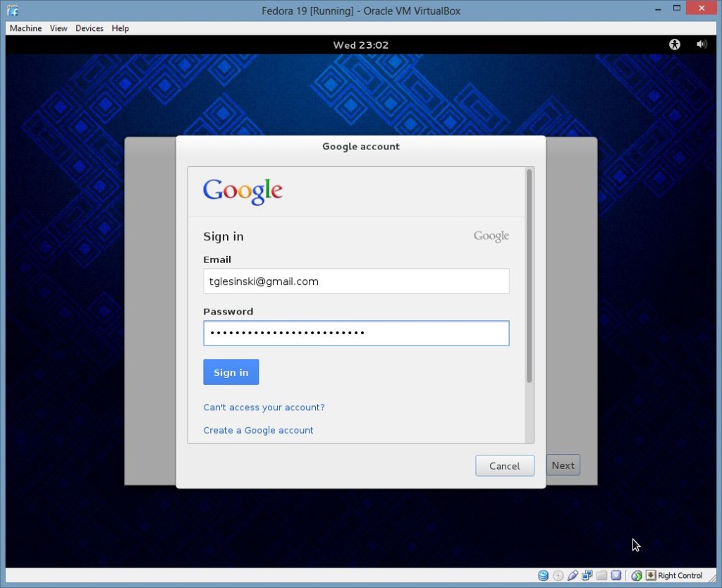Image resolution: width=722 pixels, height=588 pixels.
Task: Follow the Can't access your account link
Action: (264, 408)
